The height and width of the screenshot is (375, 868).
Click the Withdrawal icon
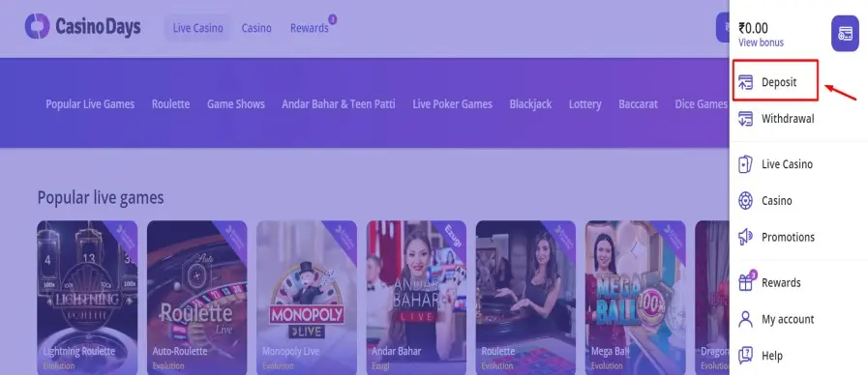(746, 118)
